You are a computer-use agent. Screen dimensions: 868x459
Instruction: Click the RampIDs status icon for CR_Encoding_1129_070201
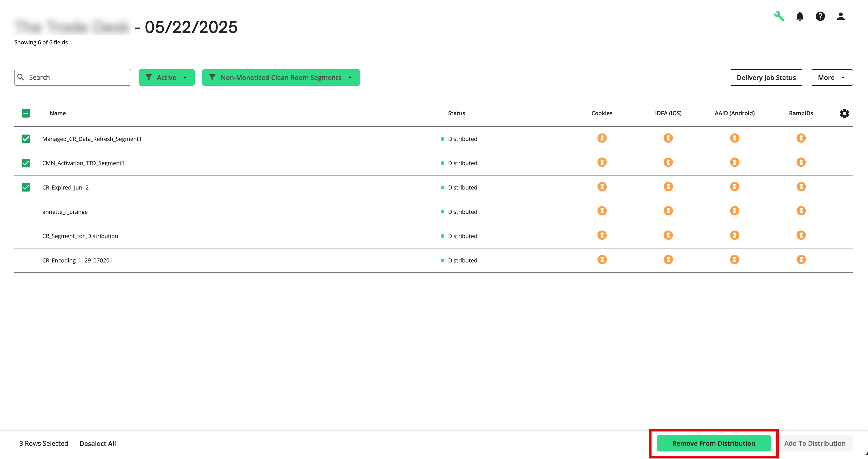pyautogui.click(x=801, y=260)
